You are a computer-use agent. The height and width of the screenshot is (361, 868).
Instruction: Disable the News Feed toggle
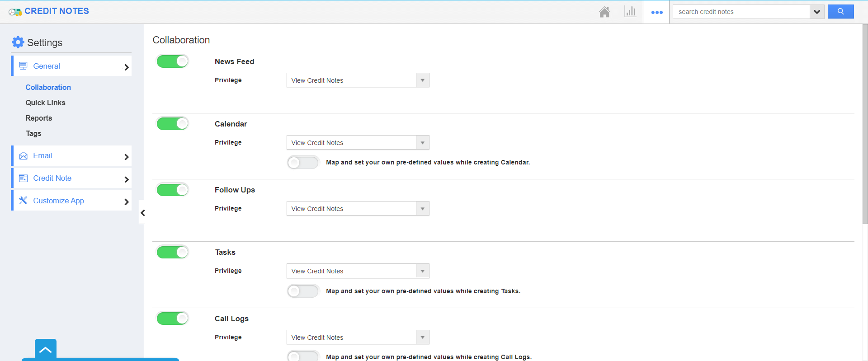[x=173, y=61]
